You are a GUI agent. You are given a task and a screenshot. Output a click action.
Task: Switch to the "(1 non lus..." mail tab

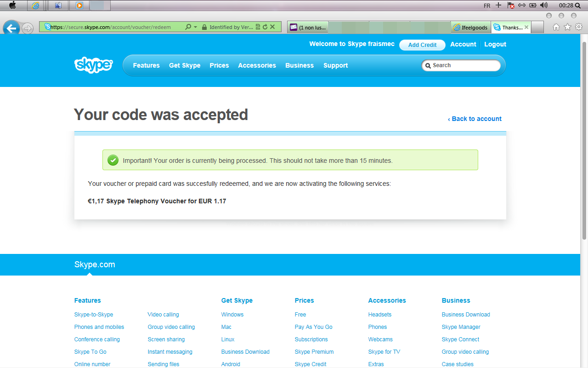pyautogui.click(x=308, y=28)
